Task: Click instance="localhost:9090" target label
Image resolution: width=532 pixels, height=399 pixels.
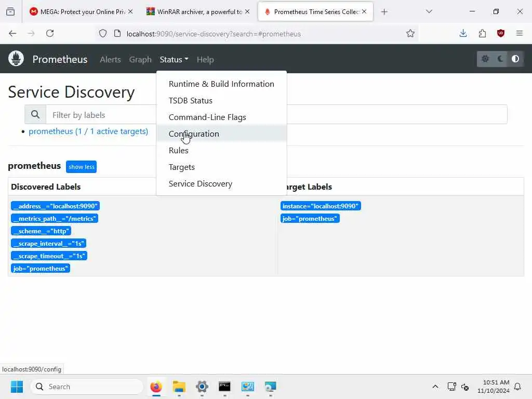Action: 321,206
